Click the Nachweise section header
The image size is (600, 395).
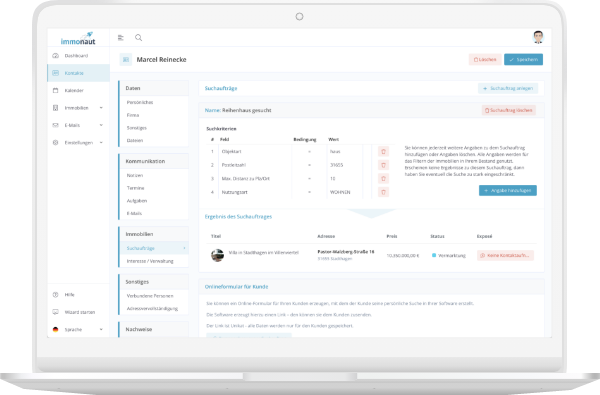[x=139, y=329]
